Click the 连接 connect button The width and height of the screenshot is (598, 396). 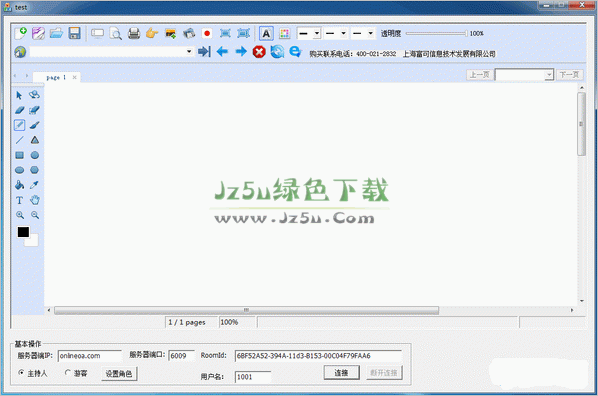pyautogui.click(x=341, y=373)
